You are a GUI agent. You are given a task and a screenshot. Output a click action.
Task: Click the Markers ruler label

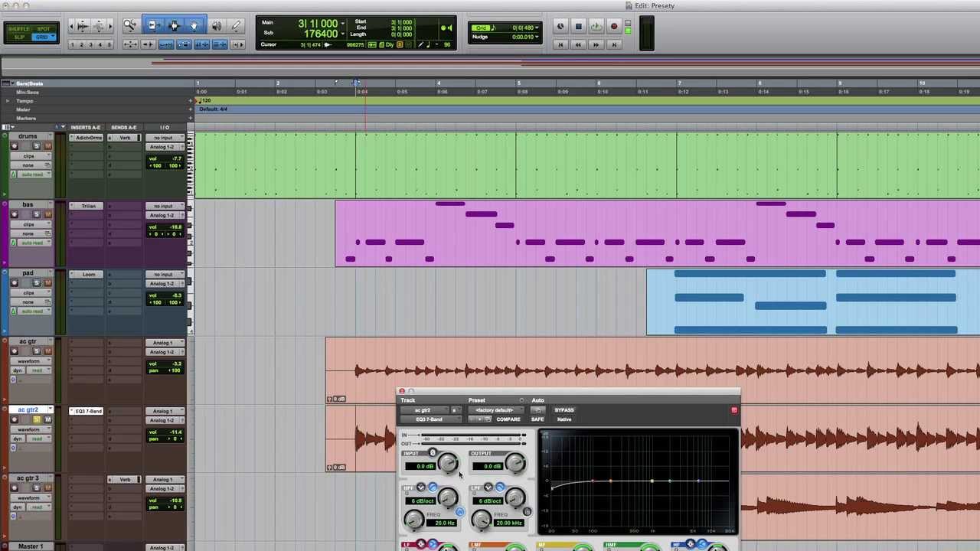coord(26,119)
